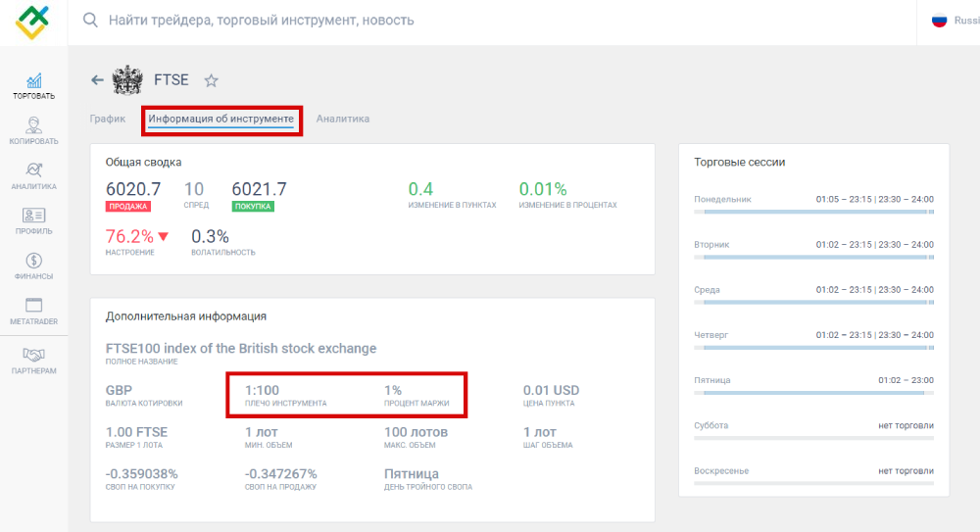Click the 0.01 USD pip price value
The image size is (980, 532).
click(551, 390)
